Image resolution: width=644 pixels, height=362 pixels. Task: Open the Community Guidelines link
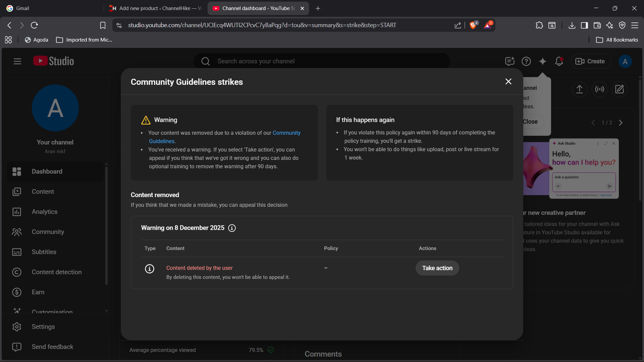286,133
